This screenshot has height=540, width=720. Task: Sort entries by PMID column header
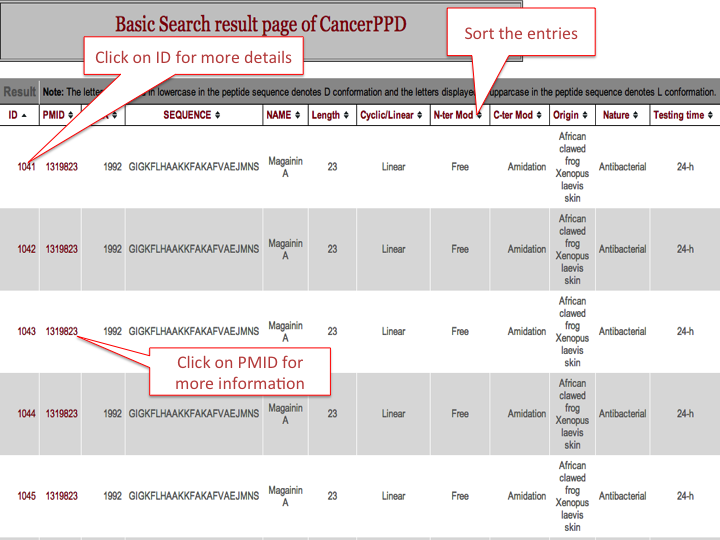coord(58,115)
